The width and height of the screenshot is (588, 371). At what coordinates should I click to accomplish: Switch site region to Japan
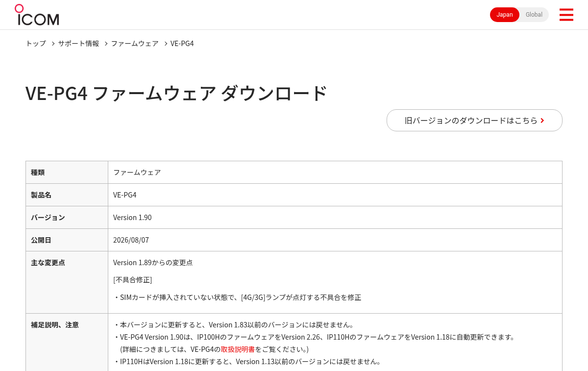pyautogui.click(x=505, y=15)
